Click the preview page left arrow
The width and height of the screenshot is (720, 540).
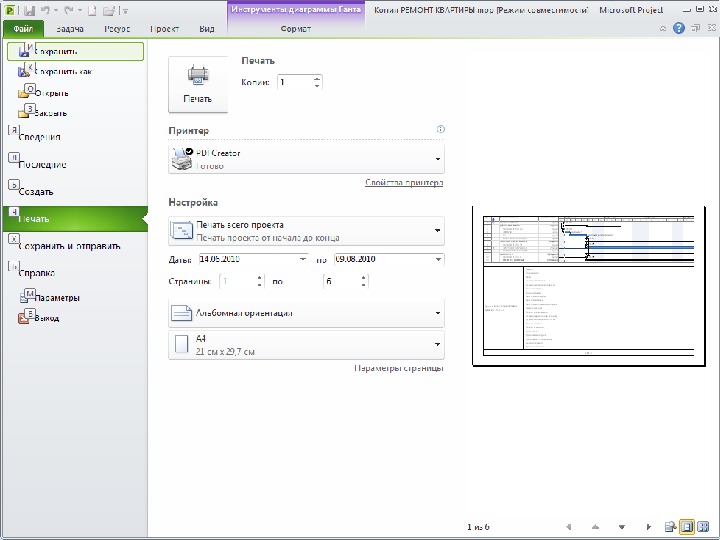point(569,527)
